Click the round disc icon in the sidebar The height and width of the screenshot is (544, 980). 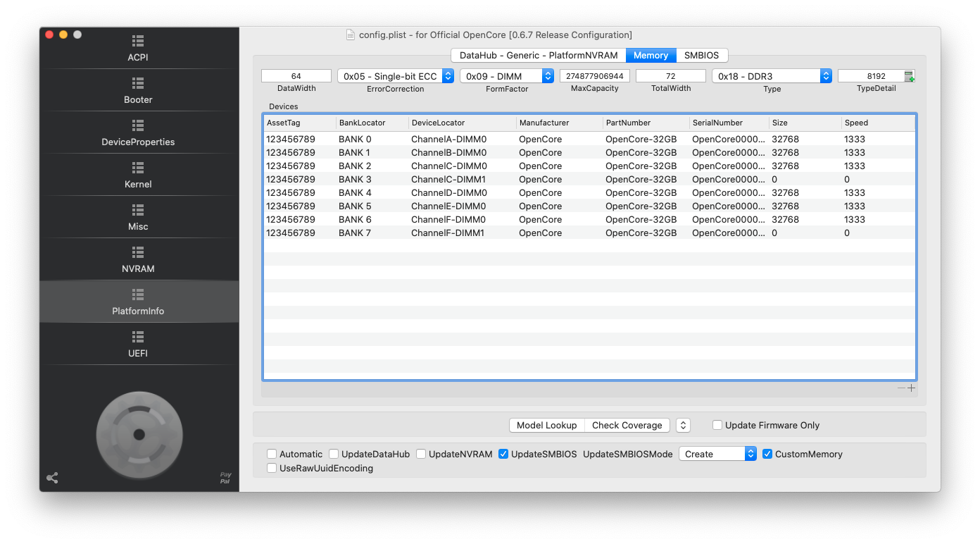pyautogui.click(x=139, y=434)
